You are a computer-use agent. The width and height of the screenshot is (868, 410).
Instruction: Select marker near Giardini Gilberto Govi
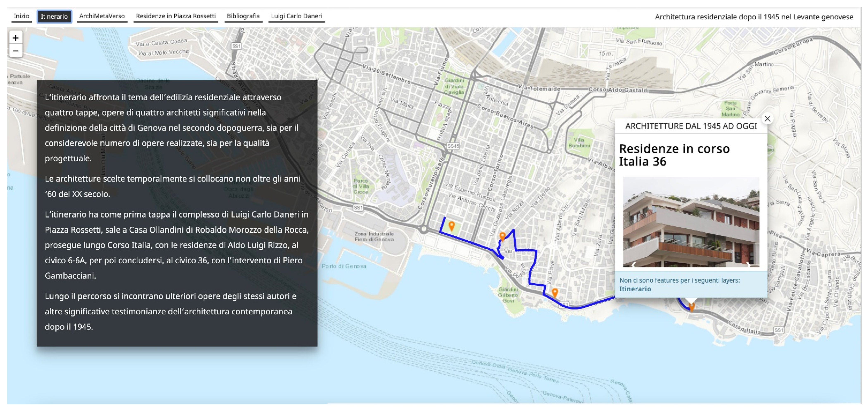pos(555,292)
